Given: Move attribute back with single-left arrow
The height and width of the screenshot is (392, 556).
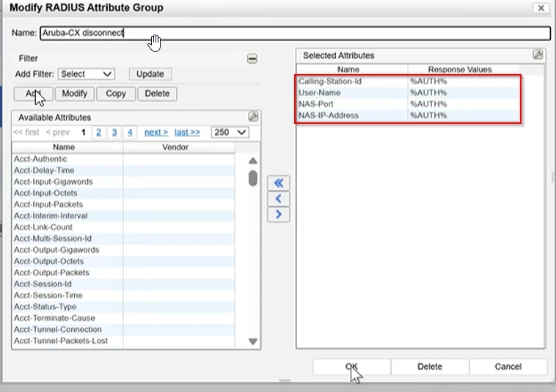Looking at the screenshot, I should coord(278,199).
